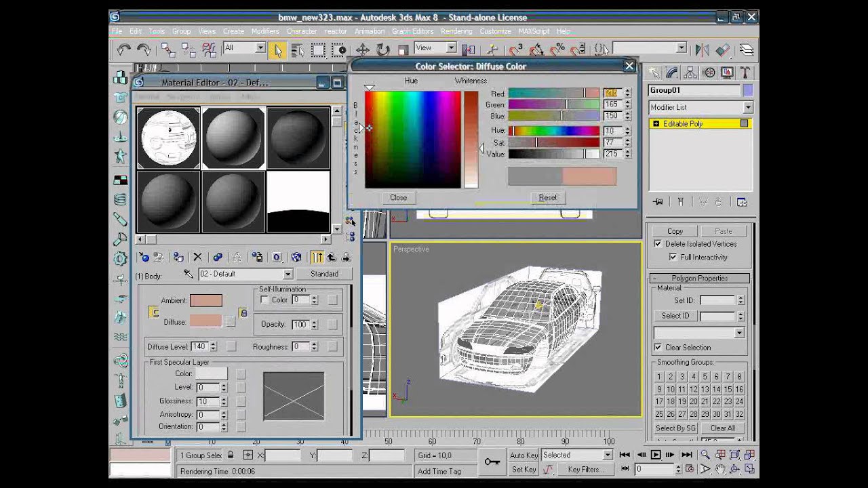Open the Customize menu
Image resolution: width=868 pixels, height=488 pixels.
click(x=496, y=31)
